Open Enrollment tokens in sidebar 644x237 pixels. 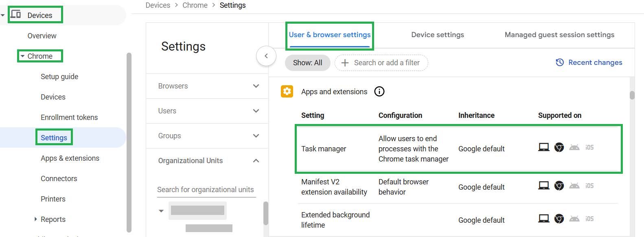click(69, 117)
